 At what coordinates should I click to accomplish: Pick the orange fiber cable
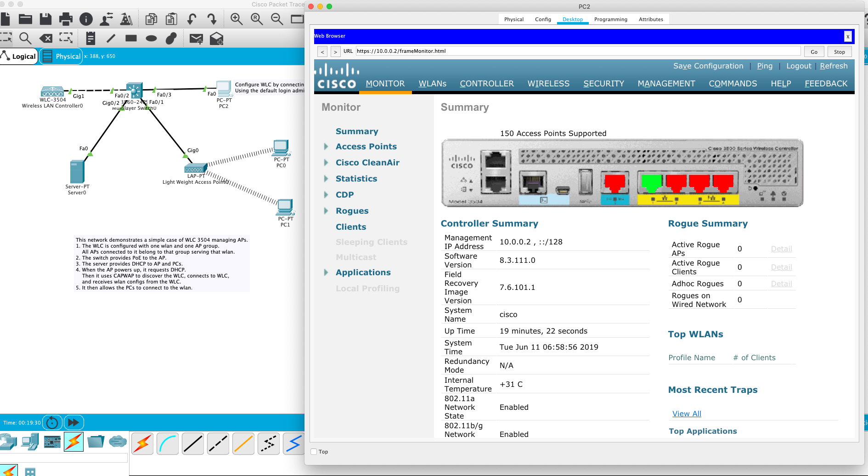pos(243,444)
